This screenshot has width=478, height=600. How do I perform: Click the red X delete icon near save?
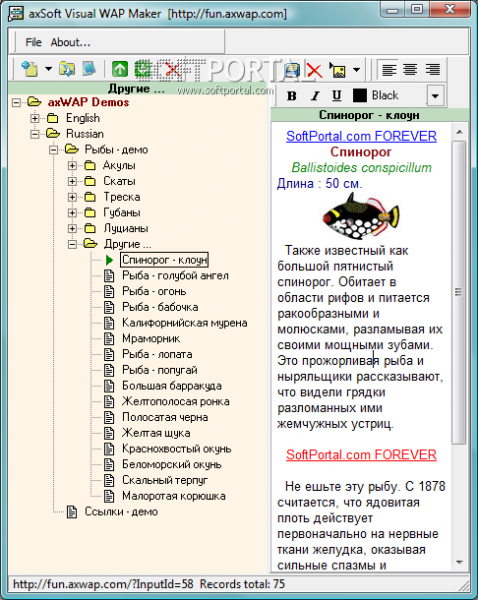click(x=314, y=70)
